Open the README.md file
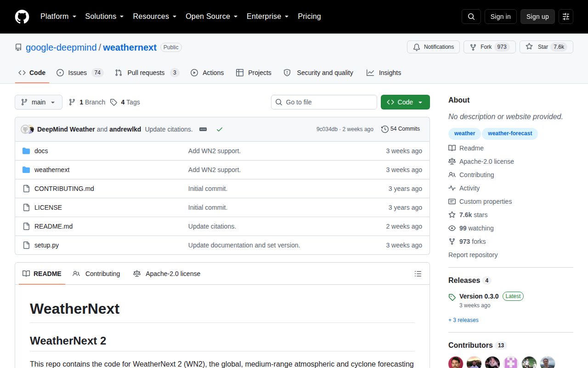 coord(53,226)
